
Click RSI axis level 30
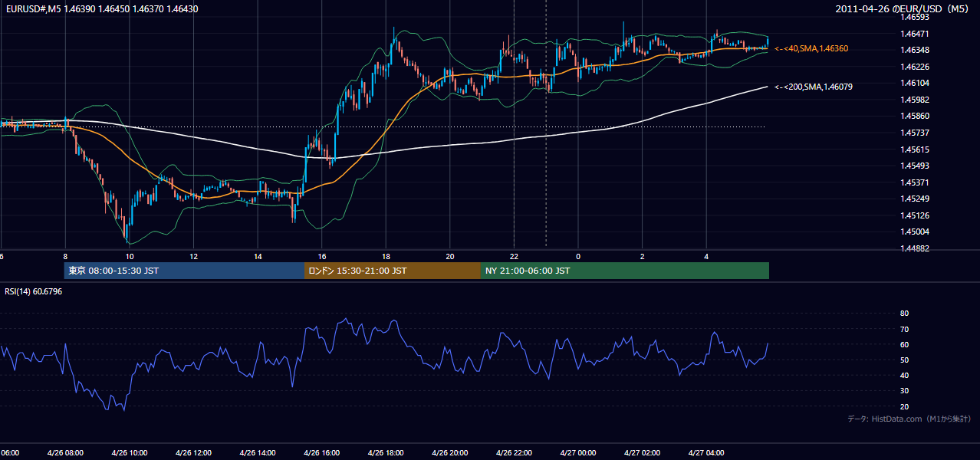[x=904, y=391]
